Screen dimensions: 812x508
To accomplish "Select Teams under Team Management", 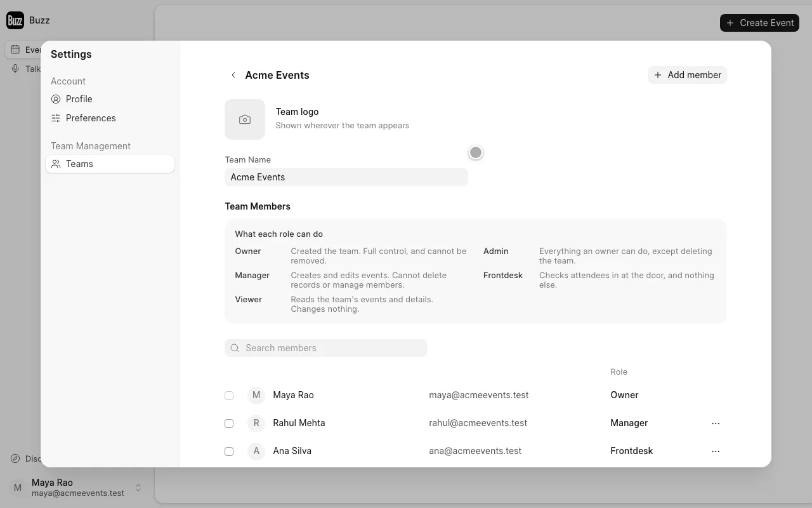I will (x=110, y=164).
